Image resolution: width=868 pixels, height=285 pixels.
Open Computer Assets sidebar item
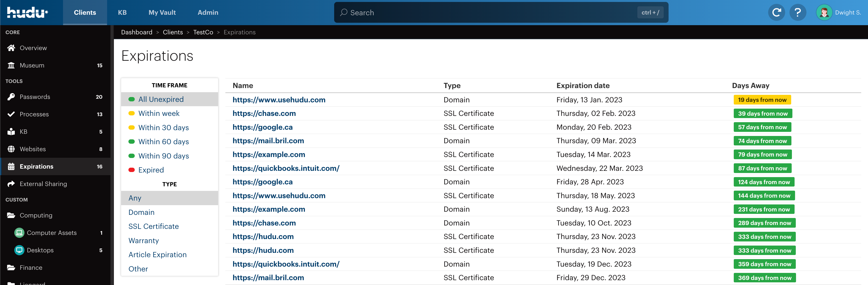coord(55,232)
